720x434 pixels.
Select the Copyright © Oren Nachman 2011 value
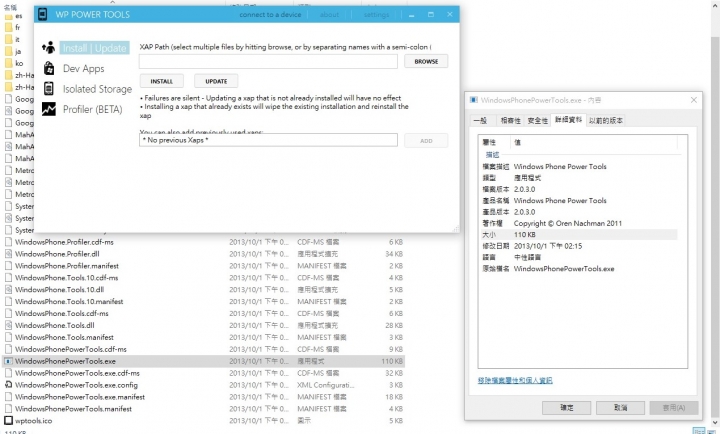point(568,223)
